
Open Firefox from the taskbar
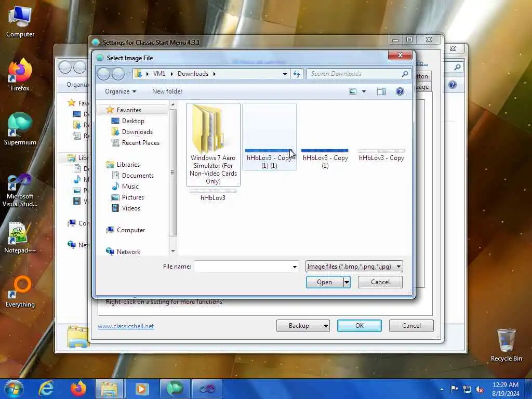(x=78, y=389)
